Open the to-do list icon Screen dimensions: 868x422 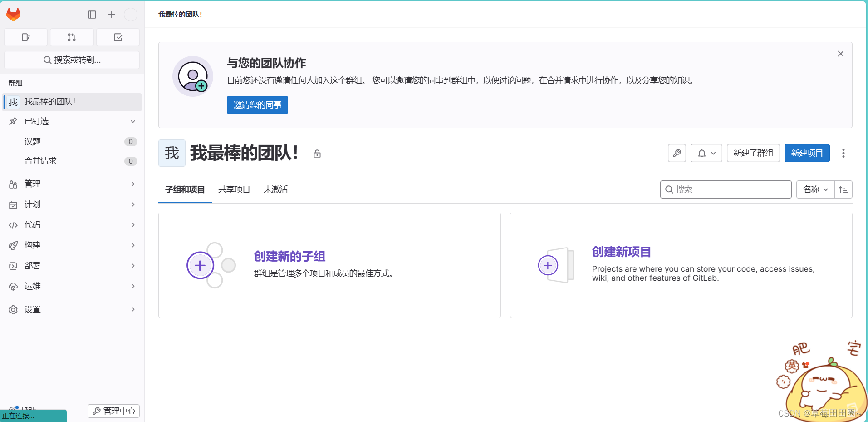tap(118, 37)
